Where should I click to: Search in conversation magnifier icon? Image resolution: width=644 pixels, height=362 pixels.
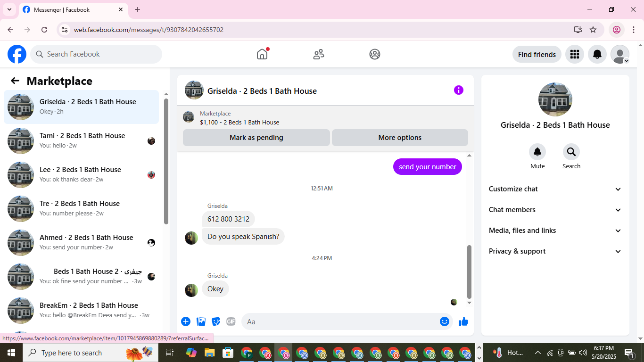pos(571,152)
